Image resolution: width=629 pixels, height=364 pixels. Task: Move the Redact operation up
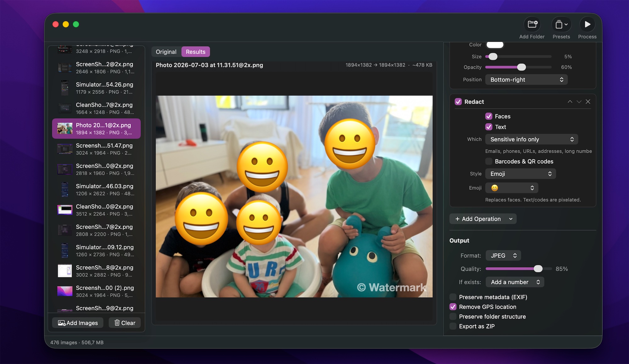[x=570, y=102]
